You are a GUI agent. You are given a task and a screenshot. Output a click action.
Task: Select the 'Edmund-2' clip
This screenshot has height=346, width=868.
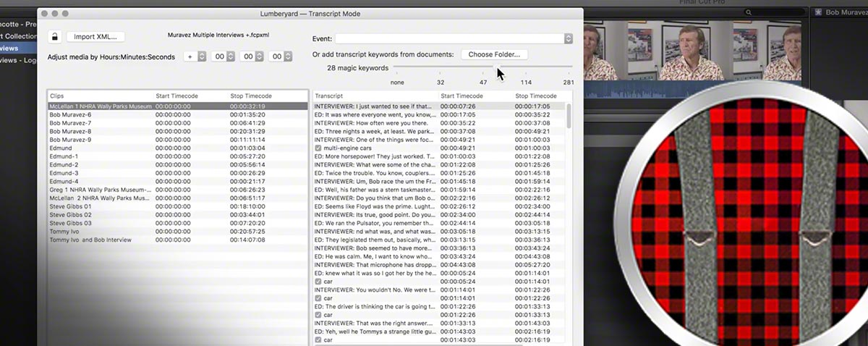pyautogui.click(x=177, y=164)
